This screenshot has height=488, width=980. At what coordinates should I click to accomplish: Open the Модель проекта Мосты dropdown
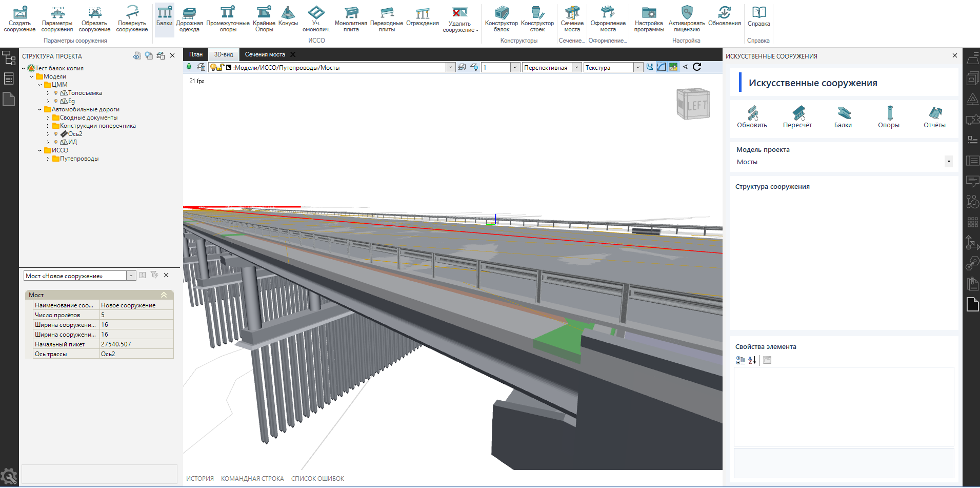[949, 162]
